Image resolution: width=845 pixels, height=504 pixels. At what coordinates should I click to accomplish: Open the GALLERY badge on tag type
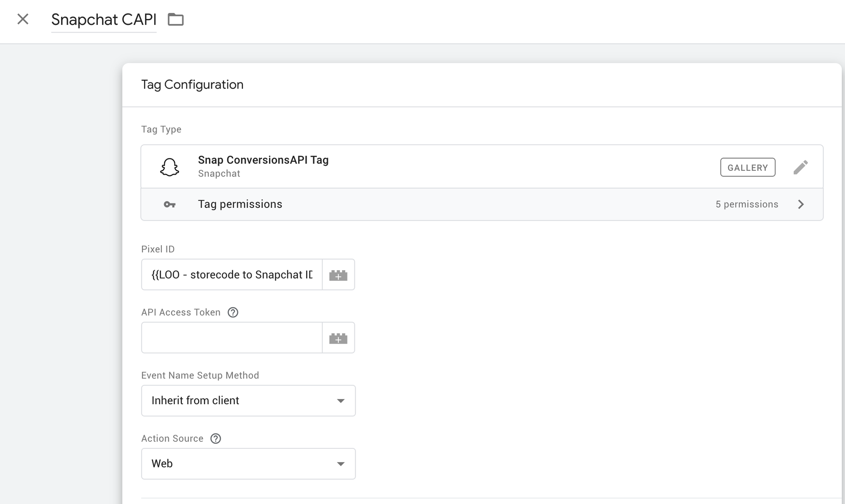coord(748,167)
